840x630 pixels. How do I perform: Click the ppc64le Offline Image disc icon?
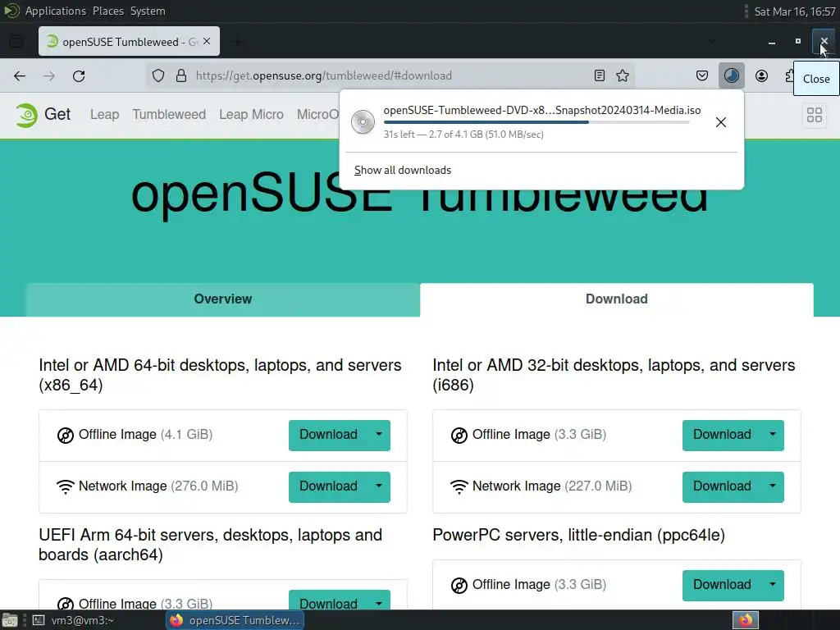pyautogui.click(x=459, y=586)
